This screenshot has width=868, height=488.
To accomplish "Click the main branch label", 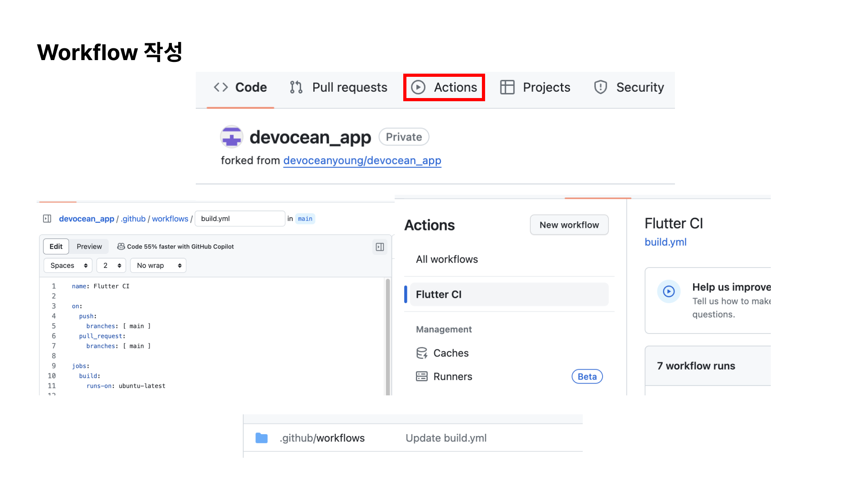I will (305, 219).
